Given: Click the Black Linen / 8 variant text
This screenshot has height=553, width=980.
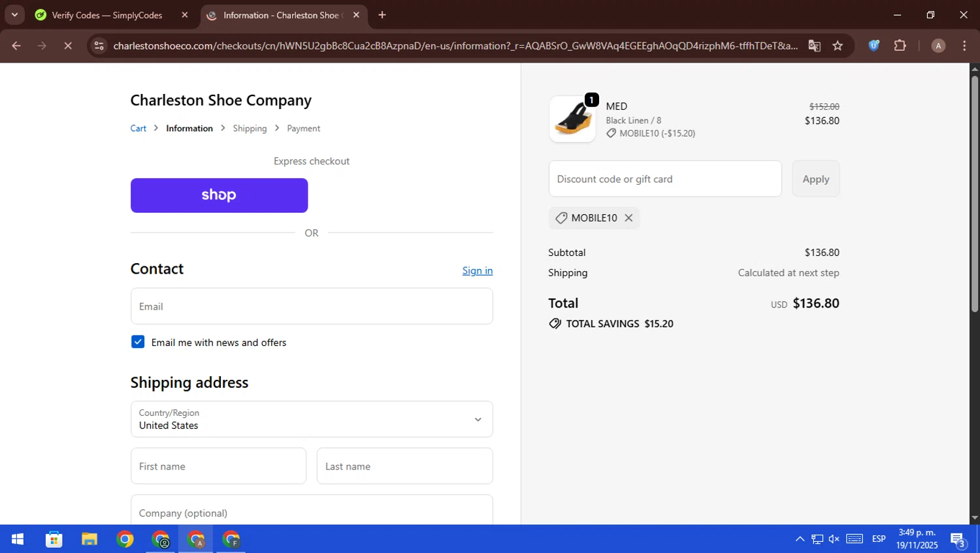Looking at the screenshot, I should click(x=633, y=121).
